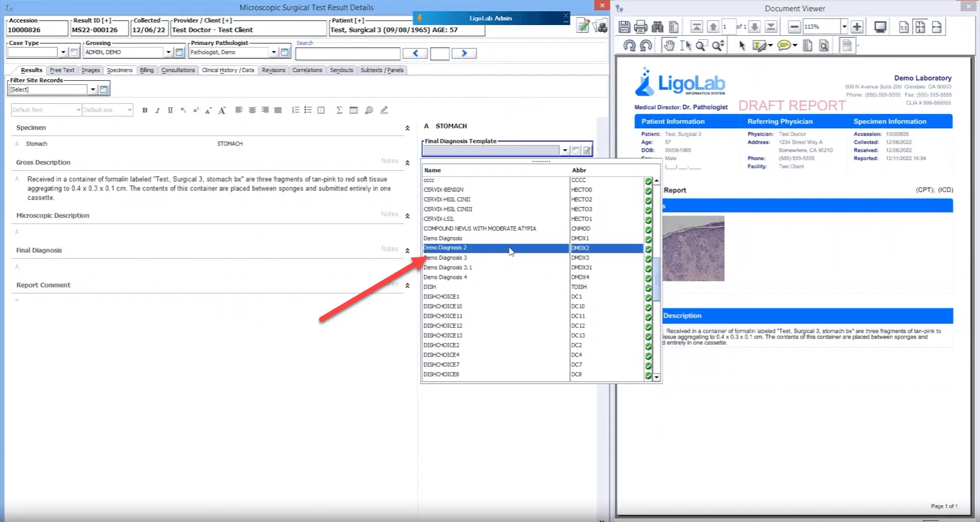Viewport: 980px width, 522px height.
Task: Open the binoculars Find tool
Action: [657, 27]
